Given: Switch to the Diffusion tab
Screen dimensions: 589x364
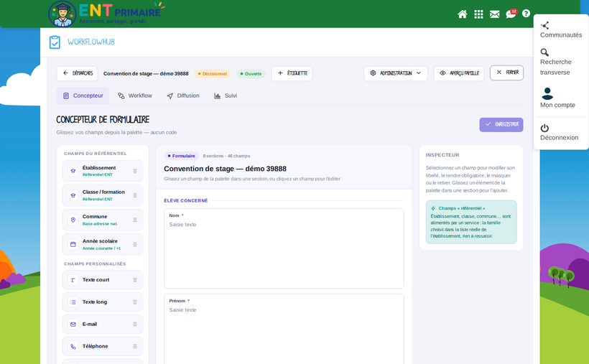Looking at the screenshot, I should pos(183,95).
